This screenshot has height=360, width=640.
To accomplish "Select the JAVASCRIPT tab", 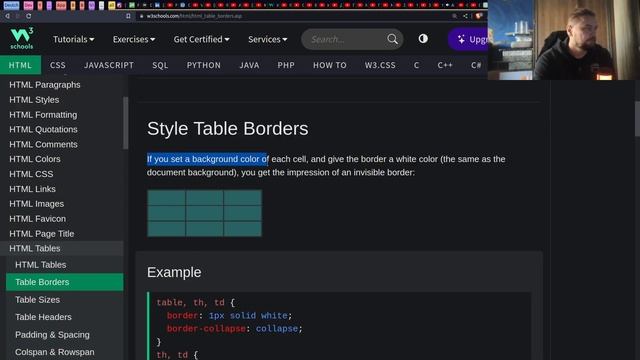I will 109,65.
